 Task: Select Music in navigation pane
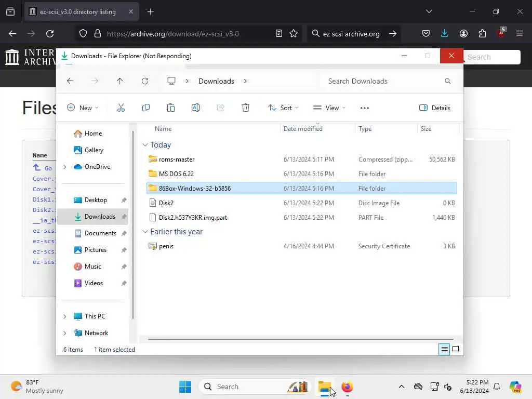(x=94, y=267)
